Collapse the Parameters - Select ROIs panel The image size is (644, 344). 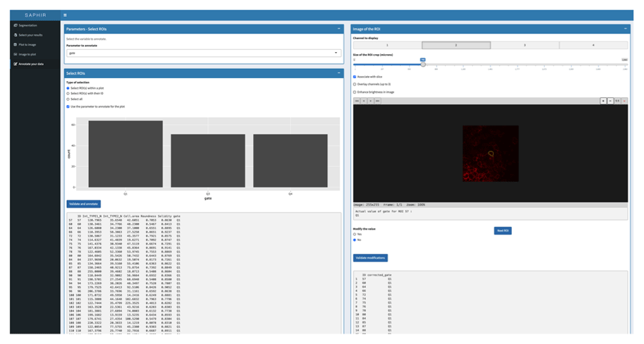(339, 29)
